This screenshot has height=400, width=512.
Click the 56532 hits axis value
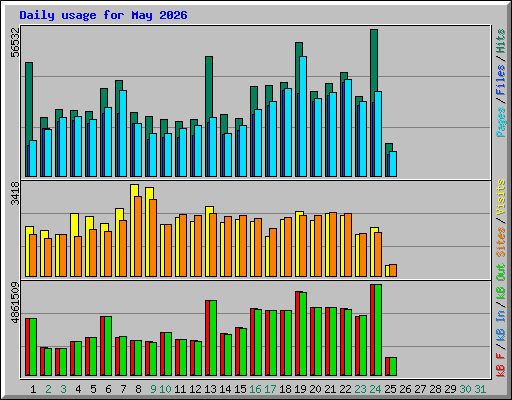pos(15,42)
